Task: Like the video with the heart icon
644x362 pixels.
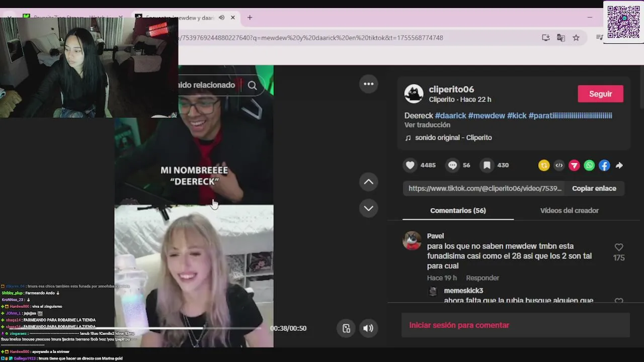Action: (411, 165)
